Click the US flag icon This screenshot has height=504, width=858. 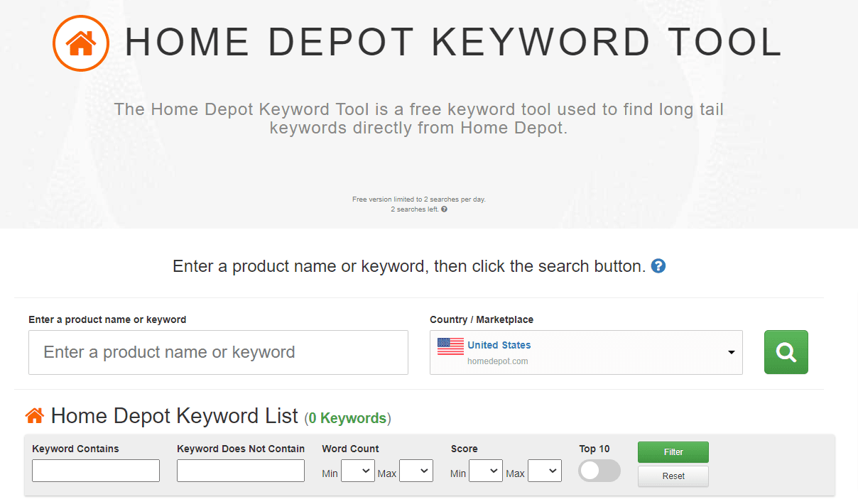pyautogui.click(x=450, y=346)
